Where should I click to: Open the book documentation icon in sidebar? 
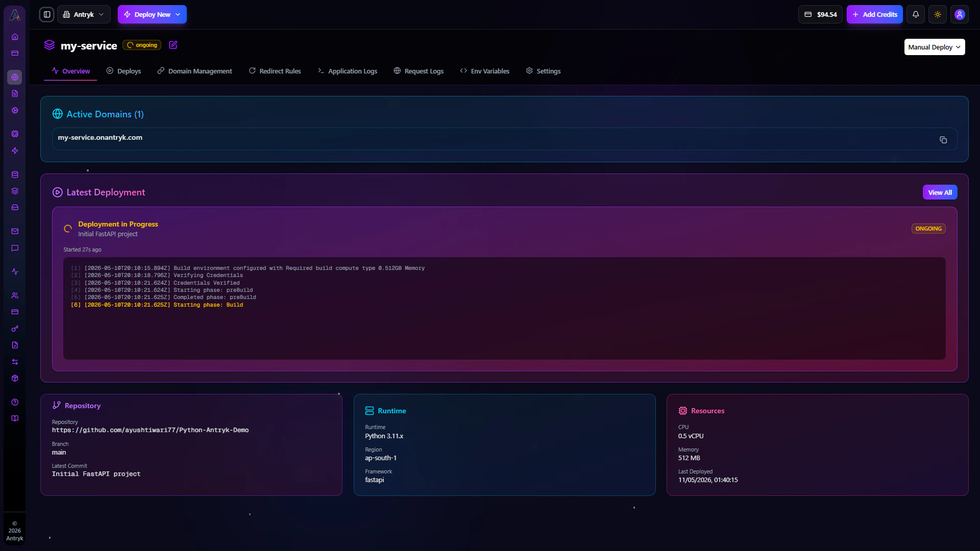coord(15,418)
